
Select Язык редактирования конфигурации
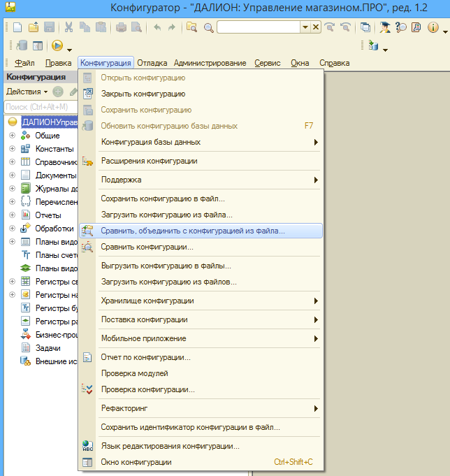point(201,446)
